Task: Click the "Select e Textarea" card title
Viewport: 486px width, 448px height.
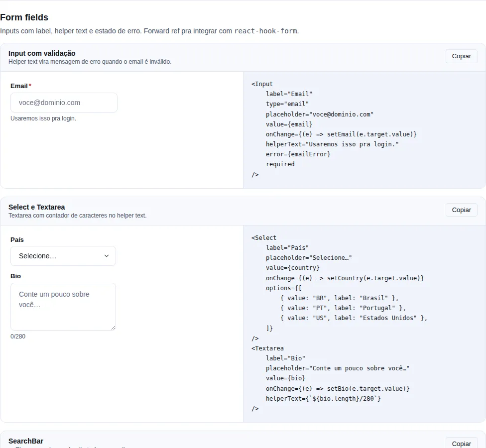Action: tap(36, 207)
